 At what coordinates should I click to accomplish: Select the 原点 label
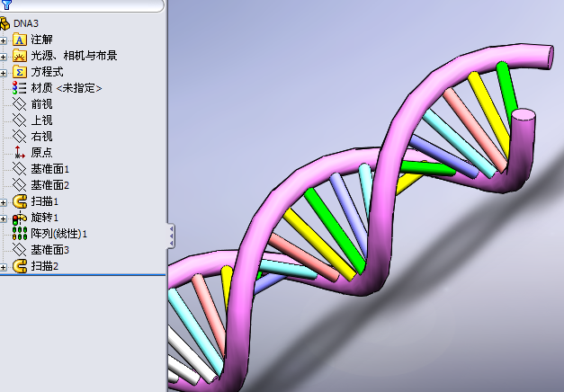coord(41,153)
